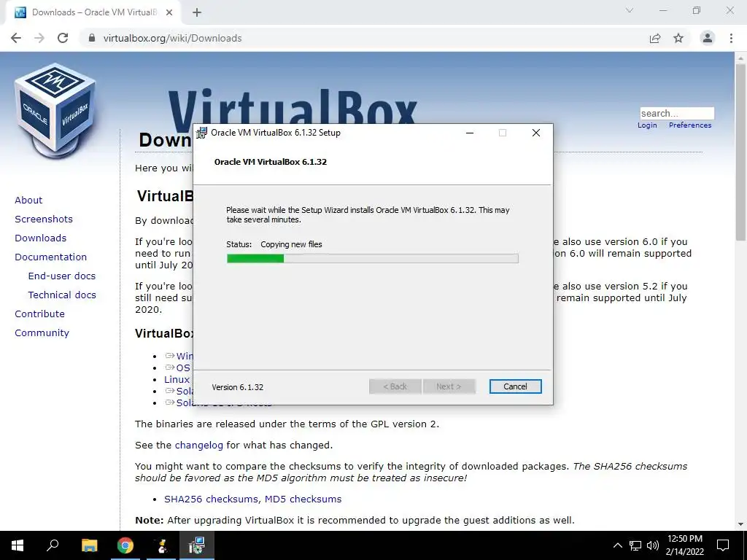Minimize the VirtualBox Setup dialog
Screen dimensions: 747x560
pyautogui.click(x=470, y=133)
